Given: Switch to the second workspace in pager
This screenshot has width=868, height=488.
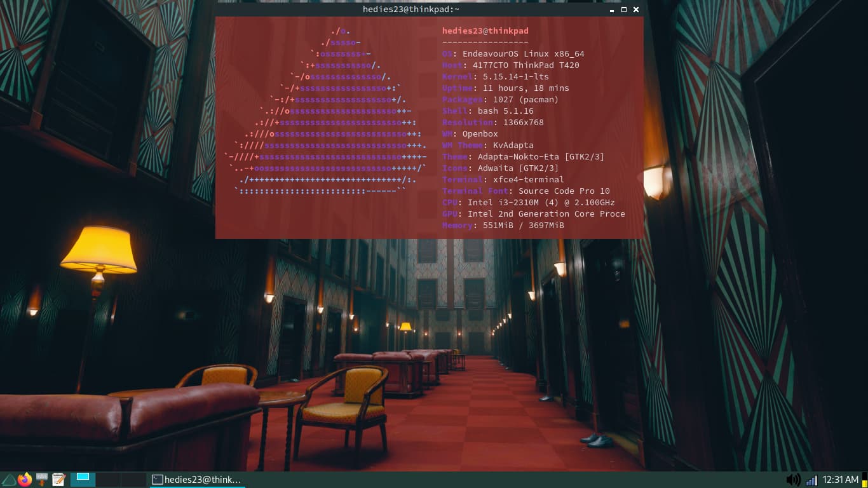Looking at the screenshot, I should (x=108, y=479).
